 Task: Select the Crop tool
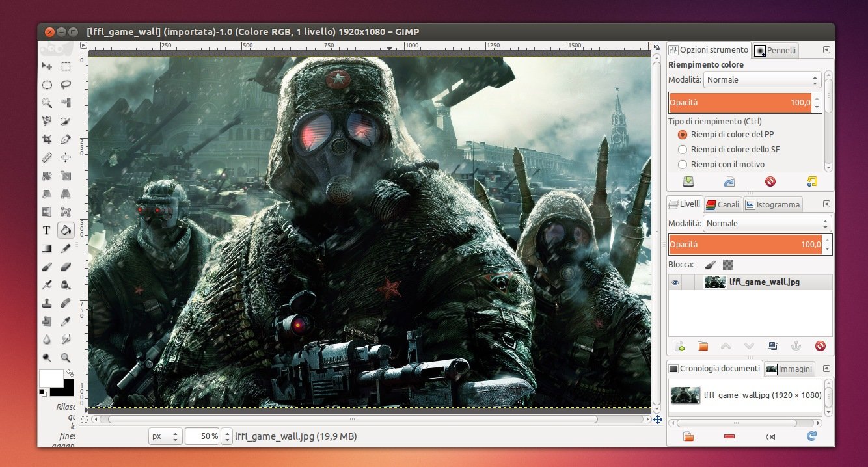[x=47, y=139]
